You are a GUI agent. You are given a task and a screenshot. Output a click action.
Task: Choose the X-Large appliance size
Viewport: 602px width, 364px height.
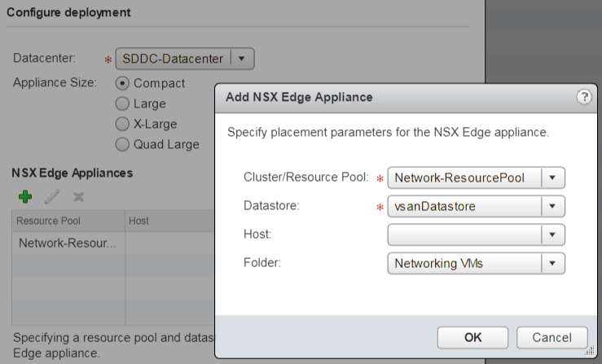123,124
